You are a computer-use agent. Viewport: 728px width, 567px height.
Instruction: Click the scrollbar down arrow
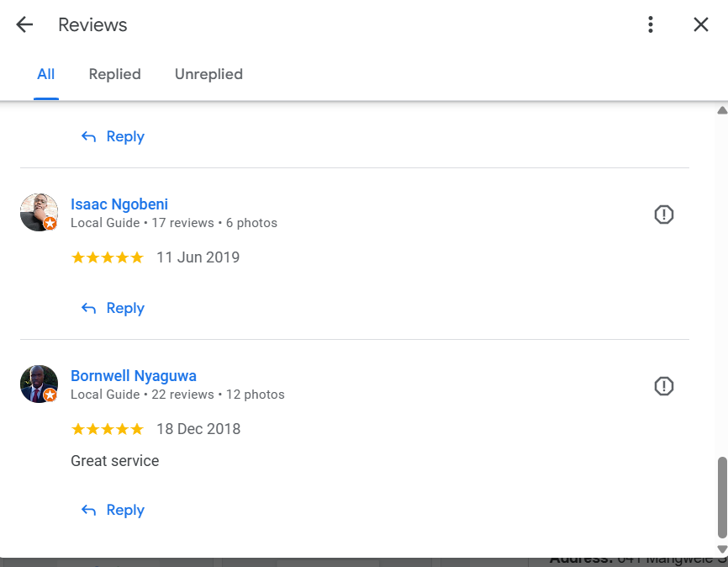(722, 549)
